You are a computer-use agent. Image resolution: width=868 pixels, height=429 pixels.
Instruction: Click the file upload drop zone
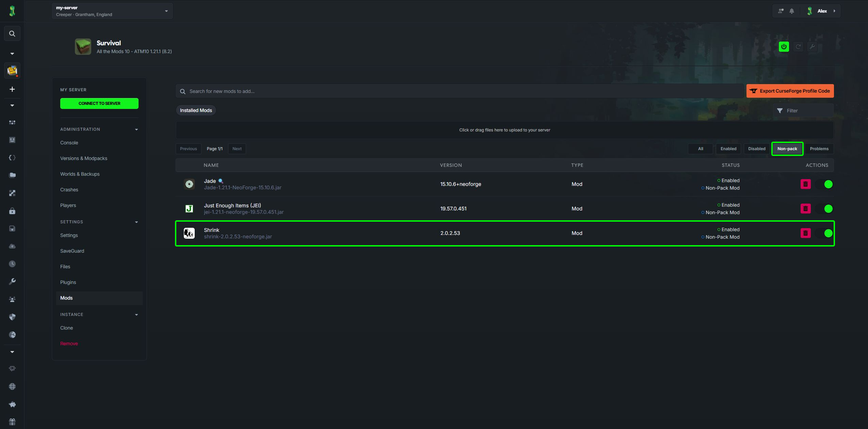point(504,130)
